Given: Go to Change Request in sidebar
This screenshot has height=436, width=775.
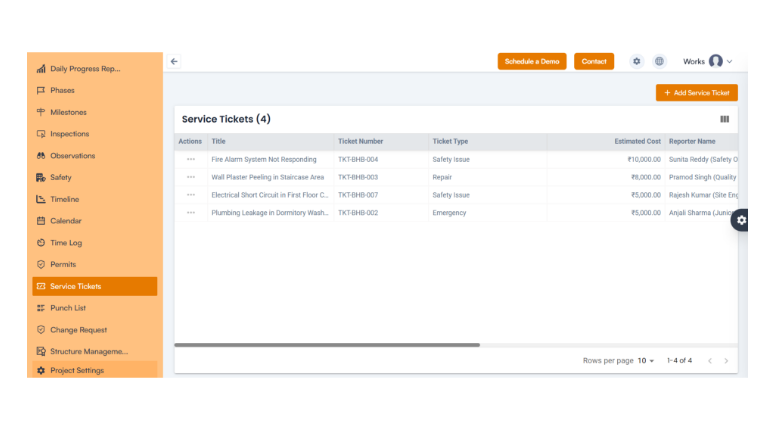Looking at the screenshot, I should (78, 330).
